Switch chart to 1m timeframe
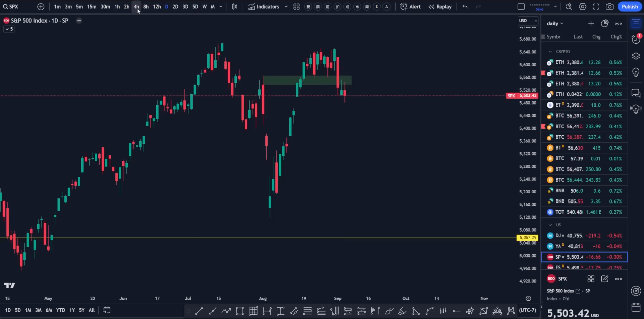This screenshot has width=644, height=319. (57, 7)
